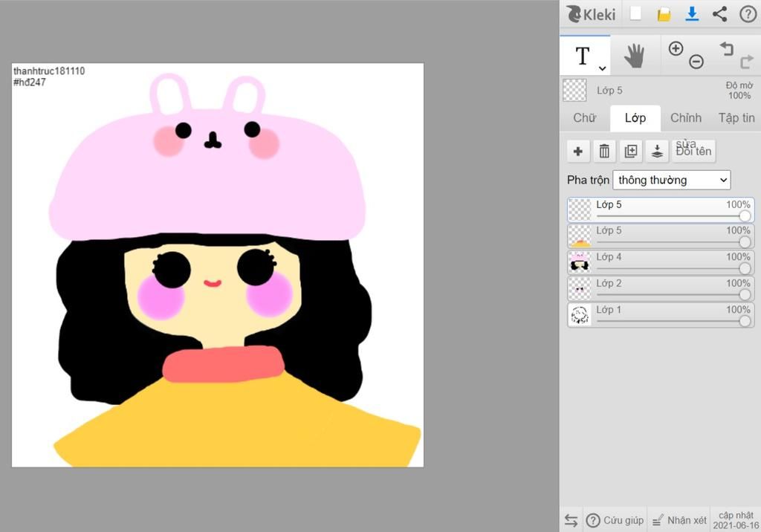Merge the layer down
Screen dimensions: 761x532
click(657, 152)
